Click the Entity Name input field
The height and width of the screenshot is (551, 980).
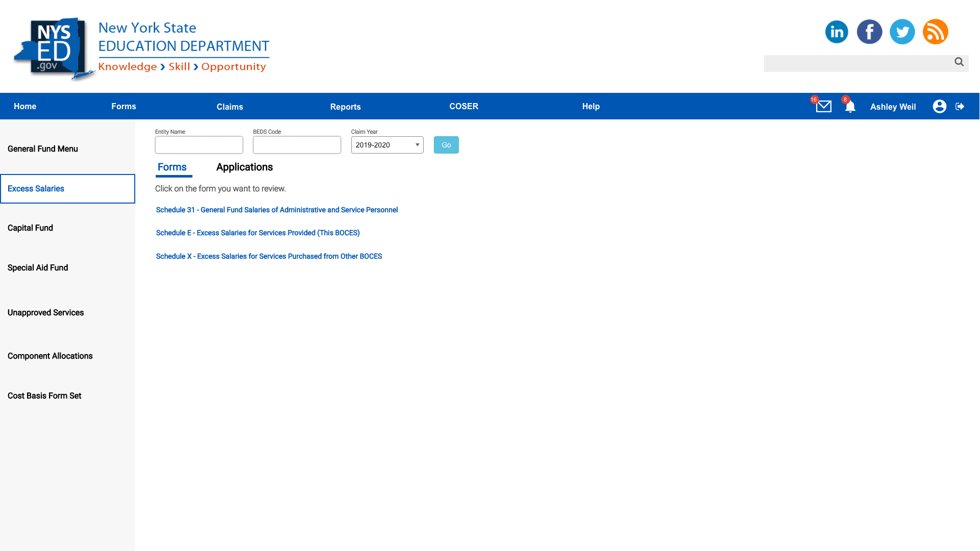click(x=199, y=145)
